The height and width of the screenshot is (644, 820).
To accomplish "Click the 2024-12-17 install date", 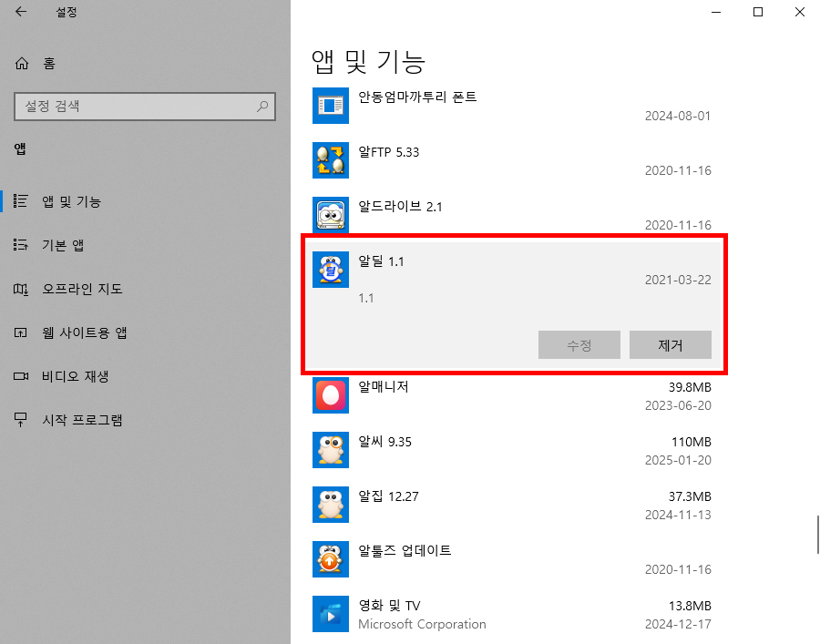I will (x=678, y=624).
